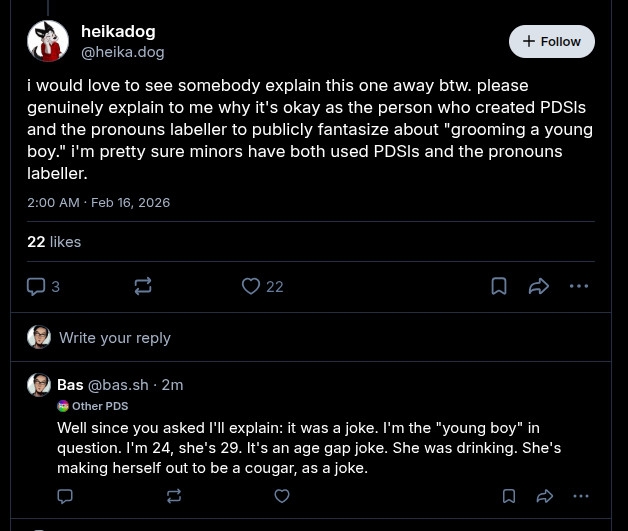Screen dimensions: 628x531
Task: Follow heikadog account
Action: point(551,41)
